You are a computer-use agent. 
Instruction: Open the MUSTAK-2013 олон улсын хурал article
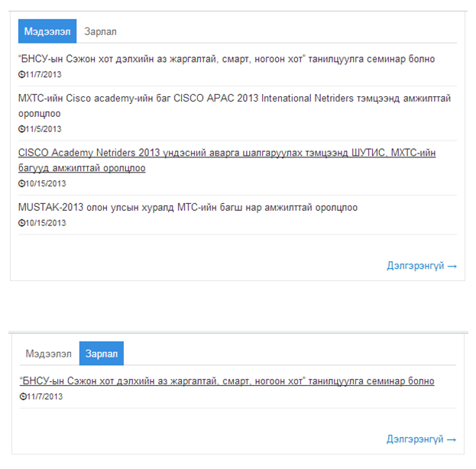coord(188,207)
